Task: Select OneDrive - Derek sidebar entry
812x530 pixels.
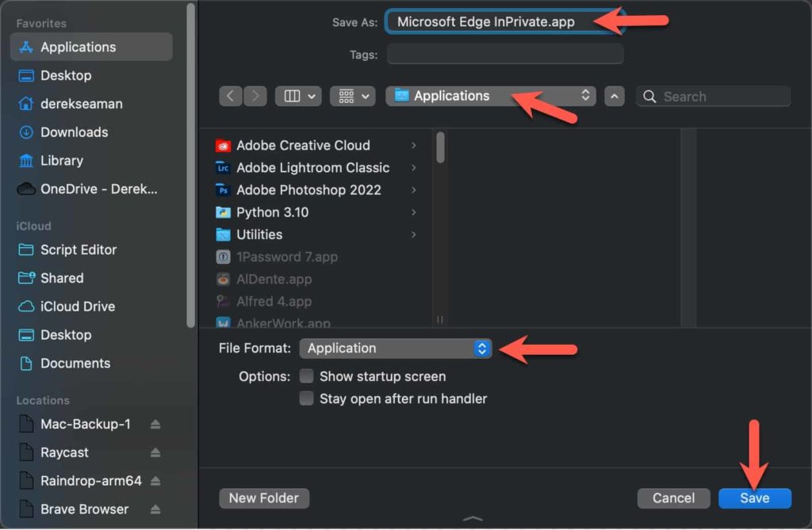Action: (x=91, y=189)
